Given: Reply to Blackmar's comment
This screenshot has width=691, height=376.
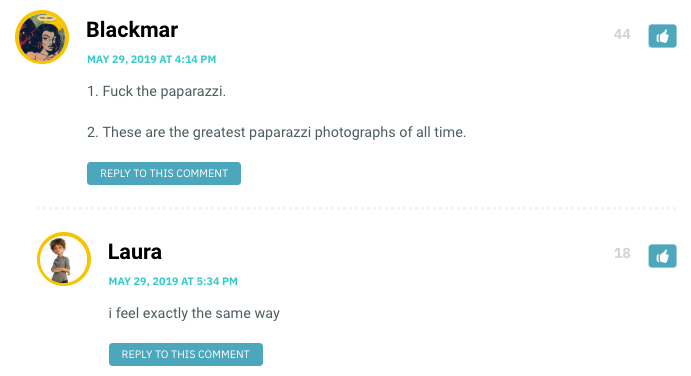Looking at the screenshot, I should [164, 173].
